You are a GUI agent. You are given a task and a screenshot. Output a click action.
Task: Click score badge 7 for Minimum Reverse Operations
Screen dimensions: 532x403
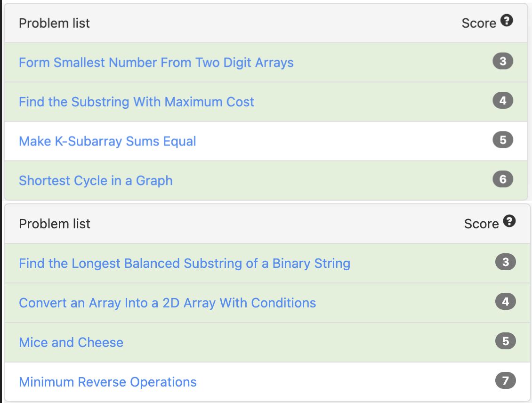tap(506, 380)
